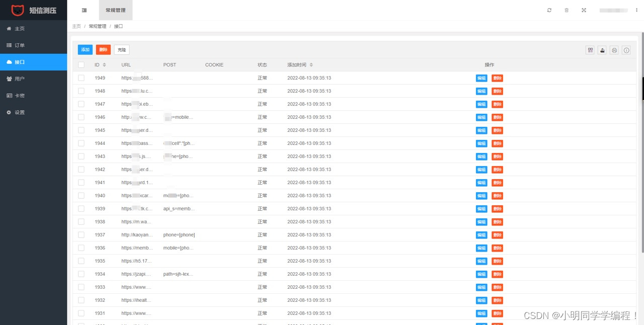
Task: Check the checkbox for row 1948
Action: click(x=82, y=91)
